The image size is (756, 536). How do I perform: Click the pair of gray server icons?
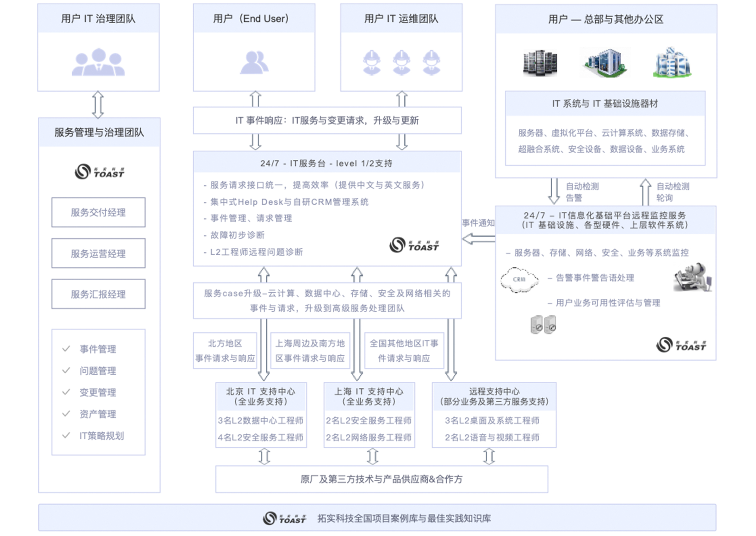pos(543,325)
